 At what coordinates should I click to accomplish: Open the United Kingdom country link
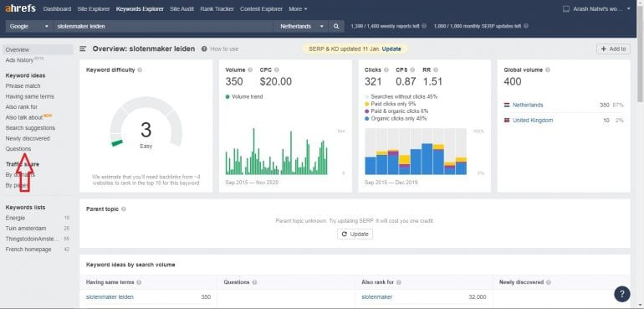coord(533,120)
